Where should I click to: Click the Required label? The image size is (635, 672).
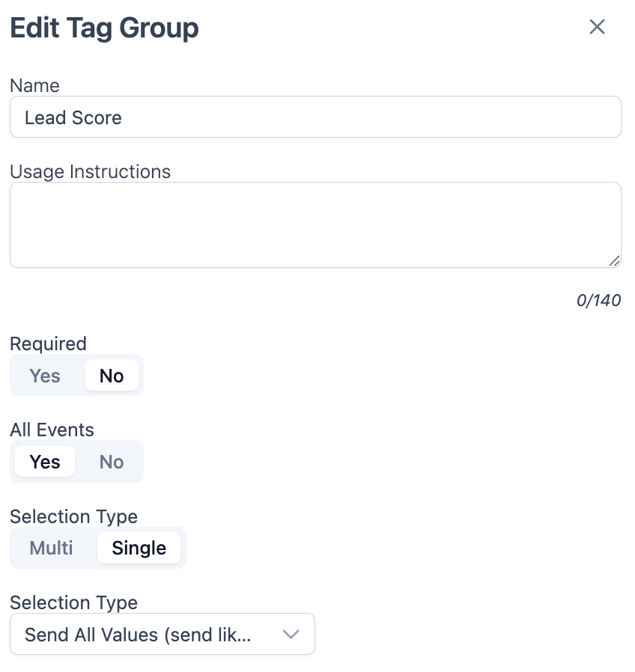pos(48,343)
